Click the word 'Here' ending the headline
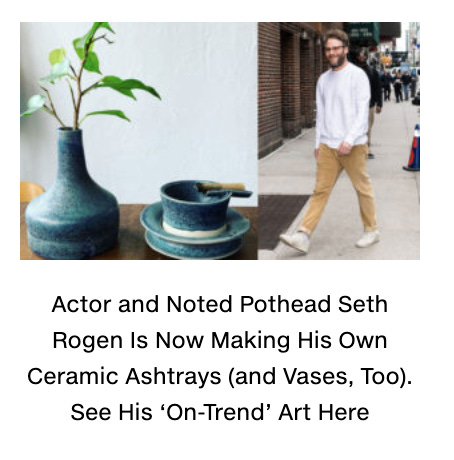454x460 pixels. click(343, 412)
